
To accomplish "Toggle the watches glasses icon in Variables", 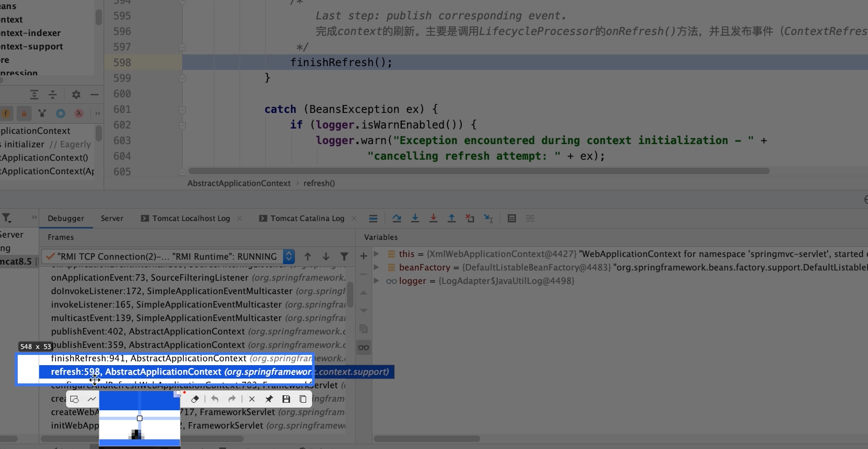I will coord(364,347).
